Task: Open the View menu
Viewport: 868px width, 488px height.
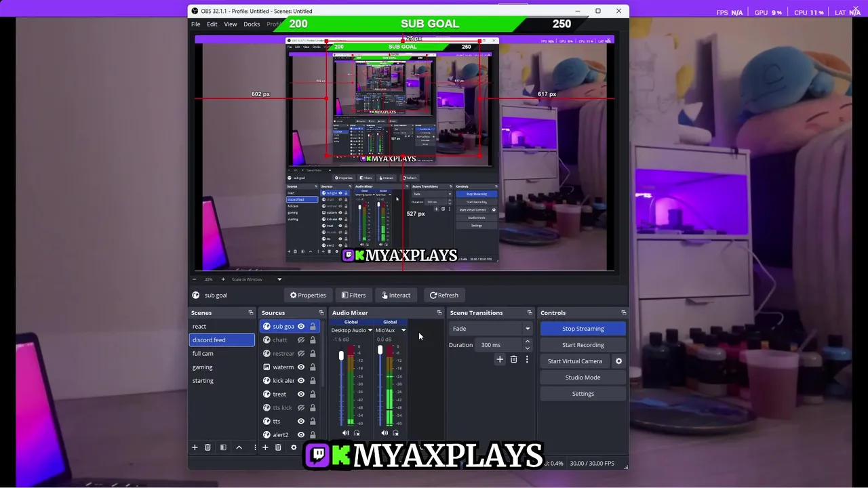Action: [231, 24]
